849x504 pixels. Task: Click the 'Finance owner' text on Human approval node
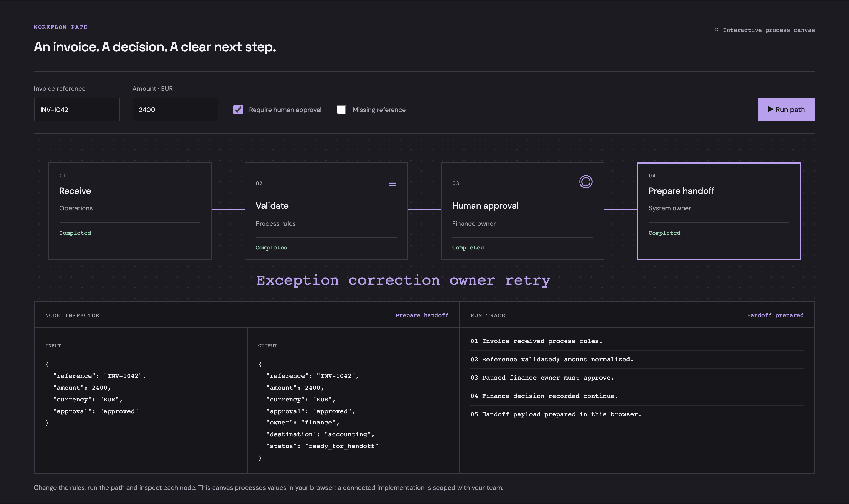tap(474, 223)
